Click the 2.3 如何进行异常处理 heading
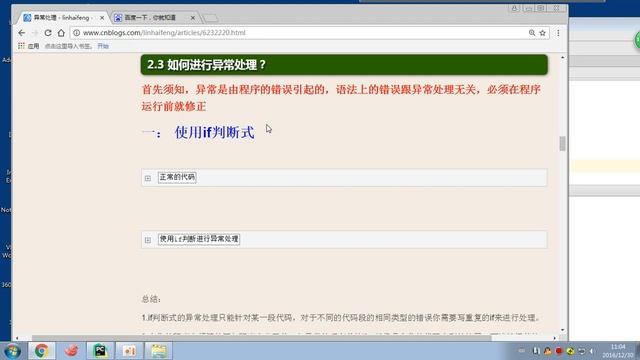The image size is (640, 360). (x=344, y=64)
